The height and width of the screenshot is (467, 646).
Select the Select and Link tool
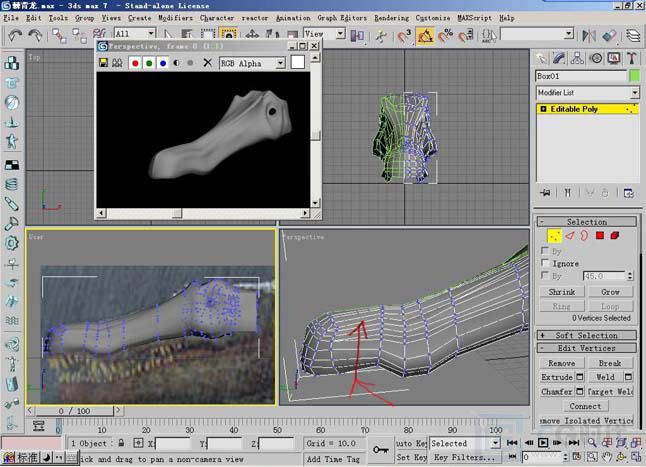tap(59, 35)
